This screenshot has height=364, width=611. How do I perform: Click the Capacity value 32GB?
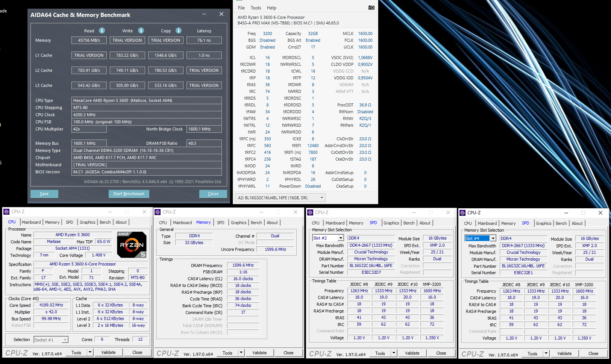[313, 33]
